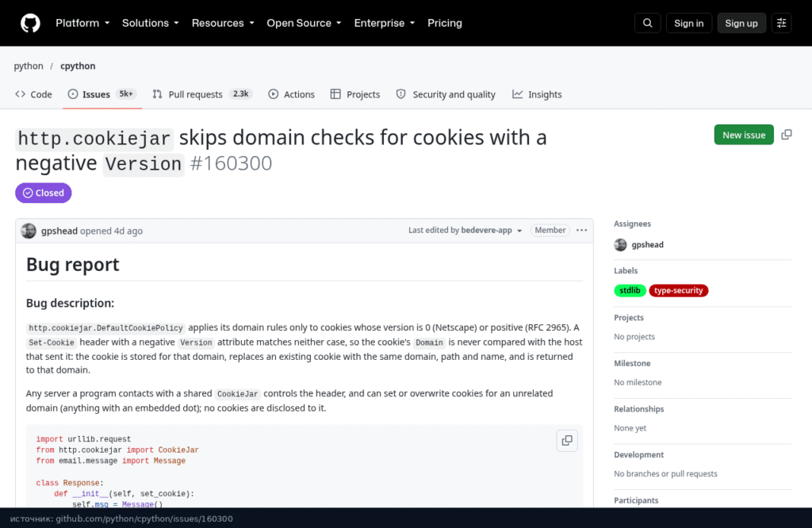The image size is (812, 528).
Task: Expand the Enterprise menu
Action: coord(385,23)
